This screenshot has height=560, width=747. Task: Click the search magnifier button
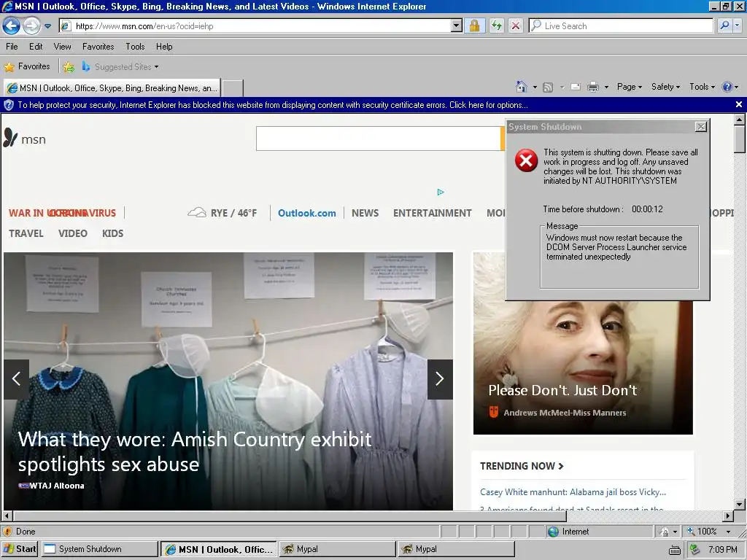click(x=724, y=26)
